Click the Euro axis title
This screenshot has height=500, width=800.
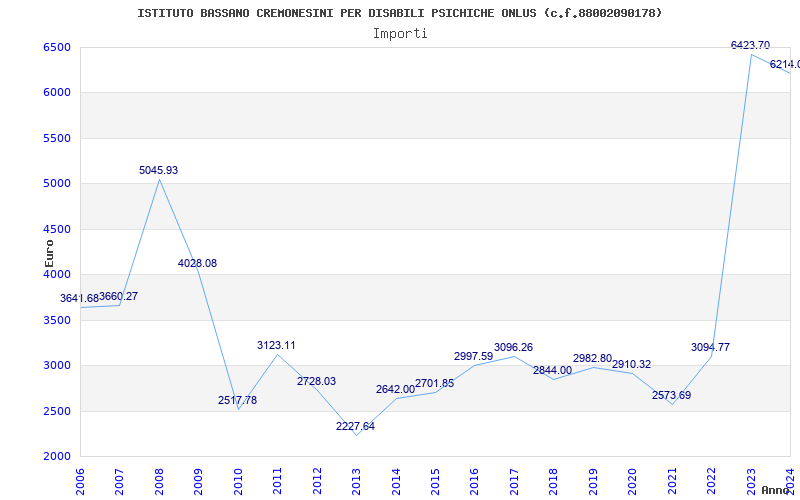[x=49, y=254]
